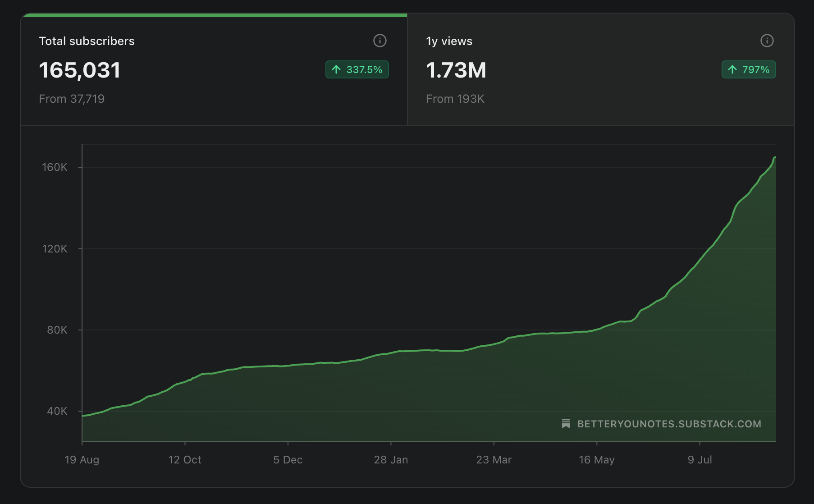Click the 9 Jul date label
Viewport: 814px width, 504px height.
(x=700, y=460)
